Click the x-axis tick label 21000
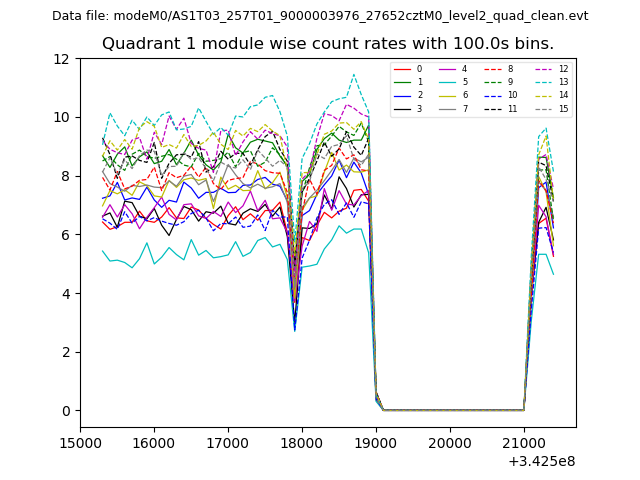 coord(524,443)
